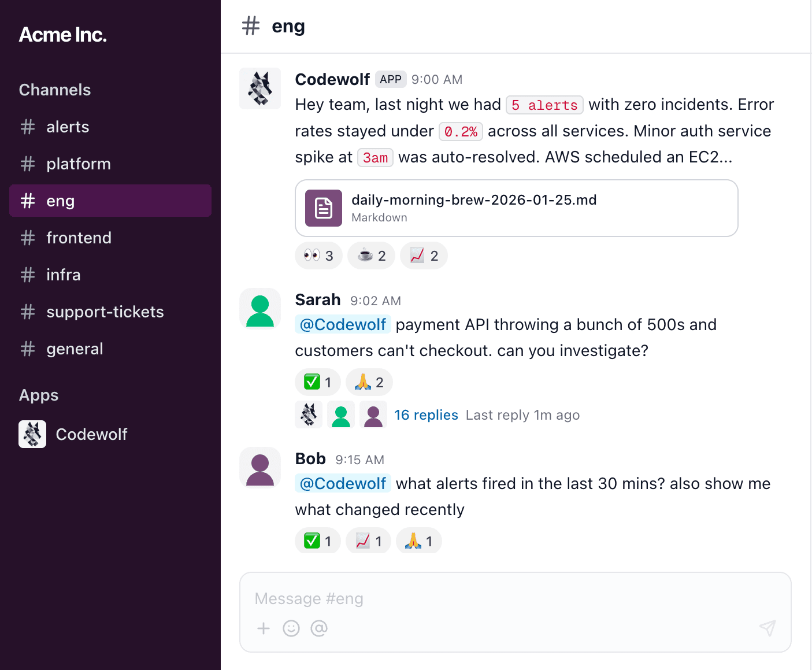Toggle the eyes reaction on Codewolf's message
The image size is (812, 670).
[x=318, y=256]
